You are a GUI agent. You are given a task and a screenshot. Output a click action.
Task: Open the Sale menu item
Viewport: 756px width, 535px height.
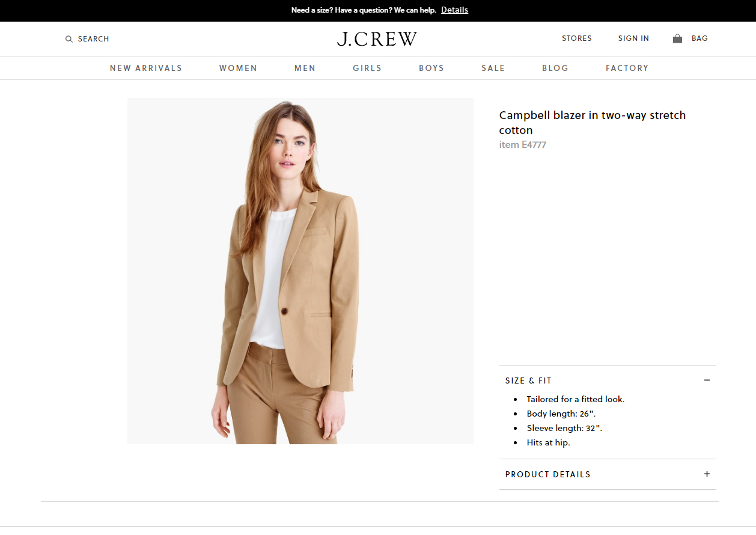pos(493,68)
